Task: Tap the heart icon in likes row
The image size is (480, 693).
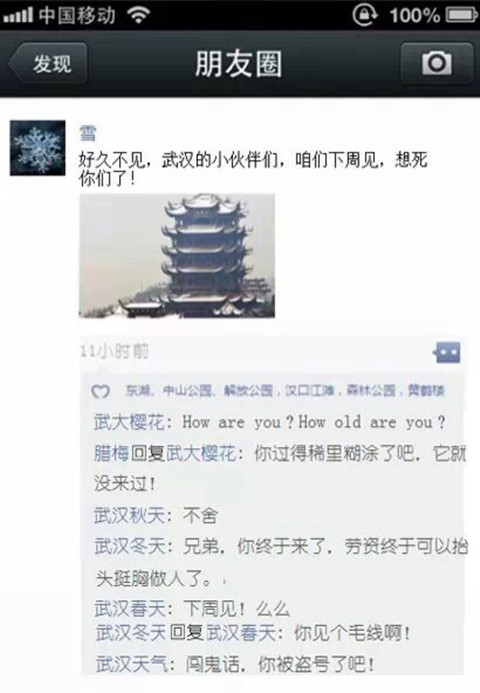Action: point(100,391)
